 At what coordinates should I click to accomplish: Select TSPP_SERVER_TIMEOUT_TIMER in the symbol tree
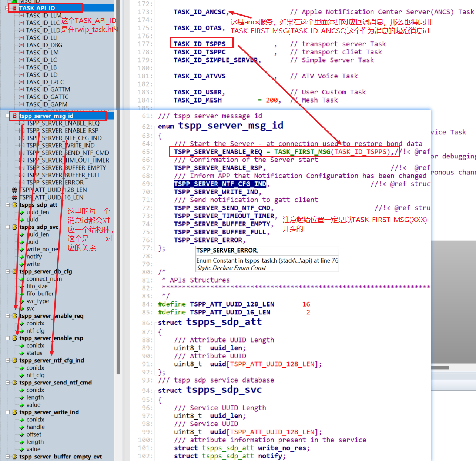68,160
